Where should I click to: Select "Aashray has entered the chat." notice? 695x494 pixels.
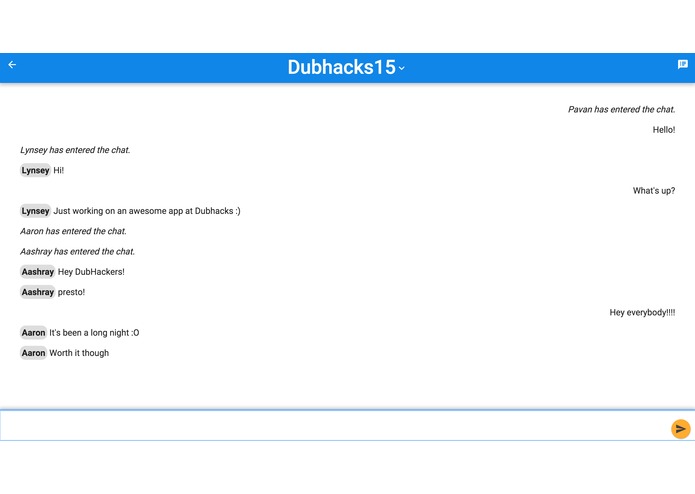tap(77, 252)
